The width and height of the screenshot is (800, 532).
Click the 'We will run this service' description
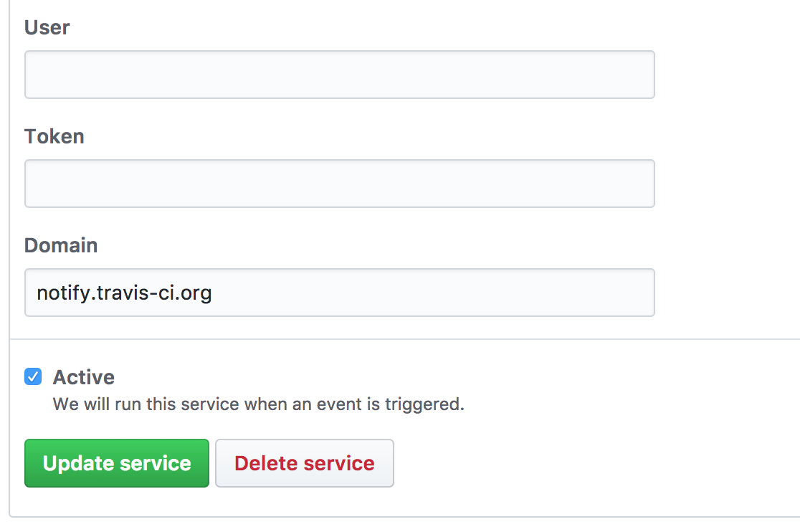(x=259, y=404)
